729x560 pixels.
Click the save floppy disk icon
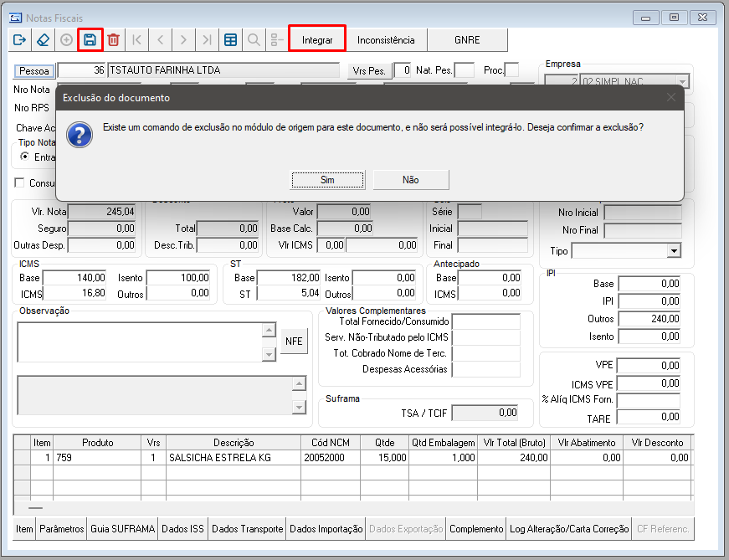tap(90, 40)
